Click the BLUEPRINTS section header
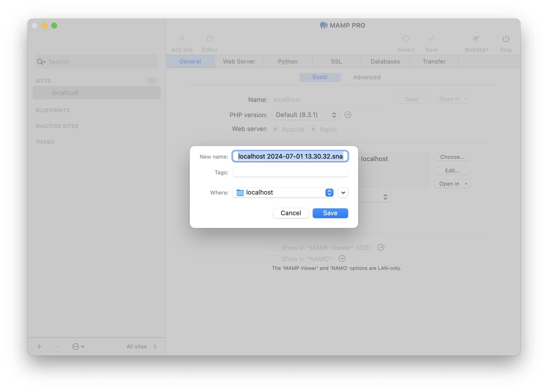Image resolution: width=548 pixels, height=392 pixels. [x=53, y=111]
